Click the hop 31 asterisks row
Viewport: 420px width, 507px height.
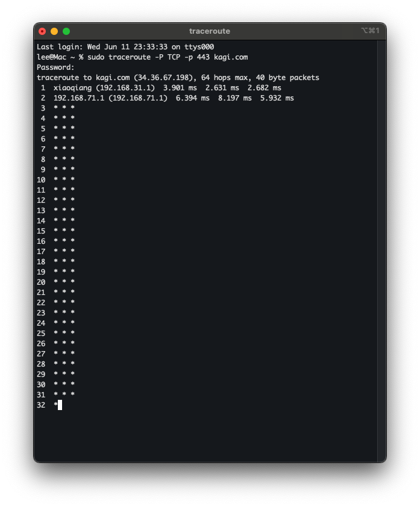coord(64,395)
